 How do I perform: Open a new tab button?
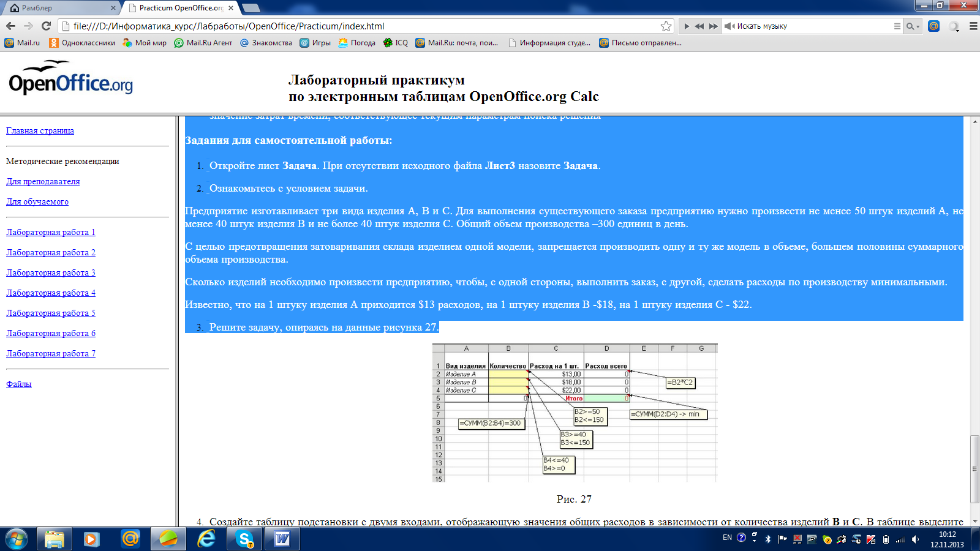click(251, 8)
